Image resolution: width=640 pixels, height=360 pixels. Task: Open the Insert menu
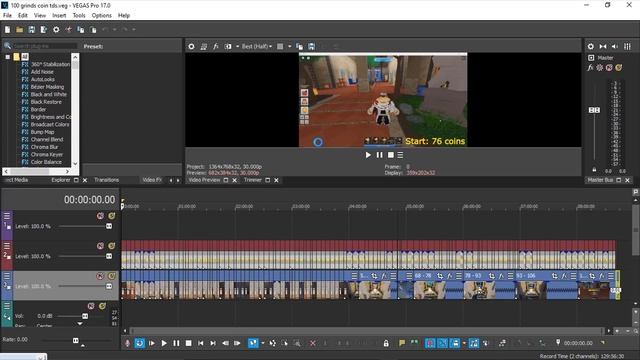(59, 16)
